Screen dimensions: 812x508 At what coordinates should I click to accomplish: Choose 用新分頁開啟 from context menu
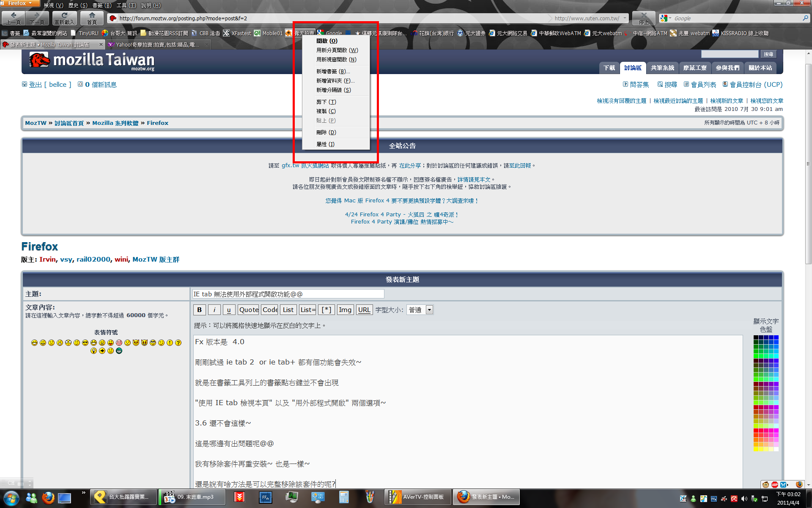pos(337,50)
